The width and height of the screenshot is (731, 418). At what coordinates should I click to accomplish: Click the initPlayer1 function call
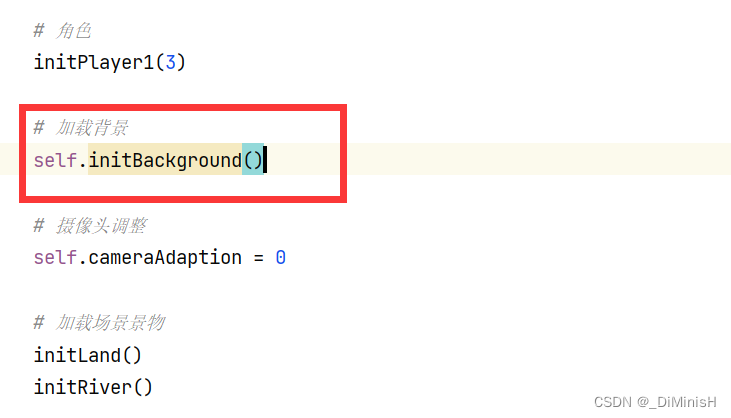(110, 62)
